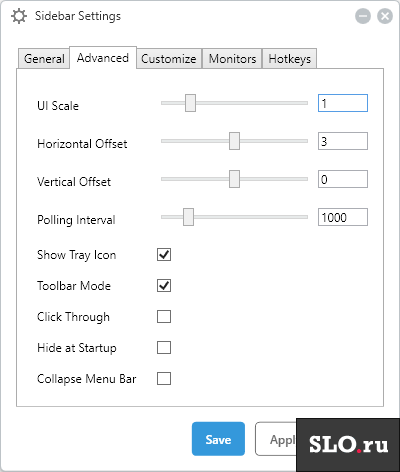Viewport: 400px width, 472px height.
Task: Disable the Show Tray Icon checkbox
Action: click(164, 255)
